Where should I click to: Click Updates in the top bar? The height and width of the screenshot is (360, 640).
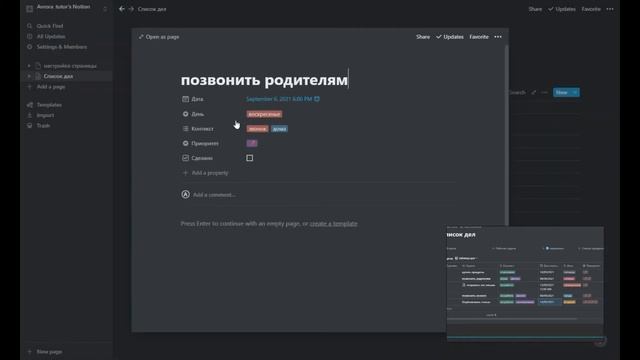tap(562, 9)
